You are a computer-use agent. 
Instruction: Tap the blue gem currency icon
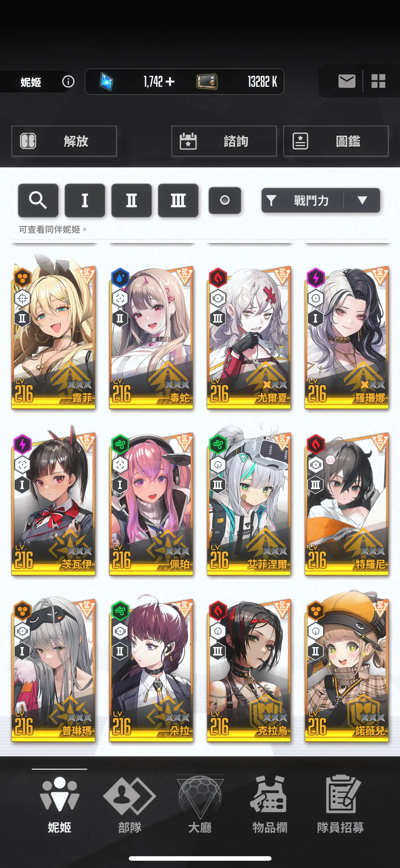[107, 81]
